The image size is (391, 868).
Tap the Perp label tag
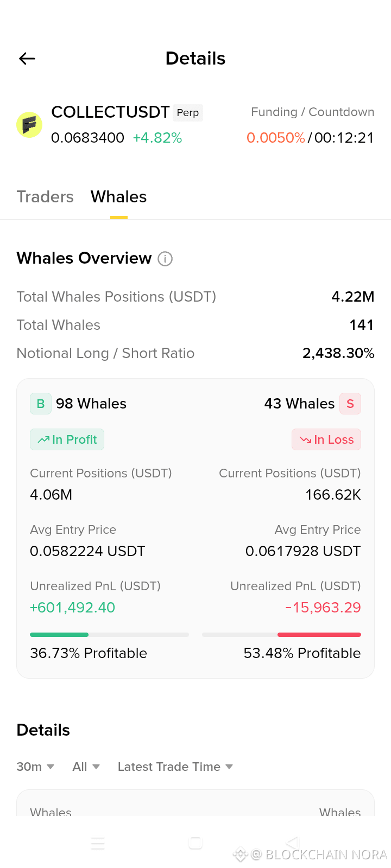click(188, 113)
